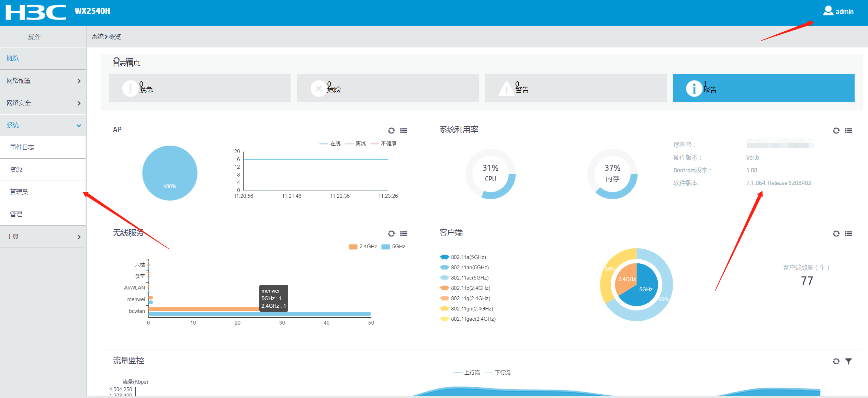Open the AP panel list menu
This screenshot has height=398, width=868.
pyautogui.click(x=404, y=130)
